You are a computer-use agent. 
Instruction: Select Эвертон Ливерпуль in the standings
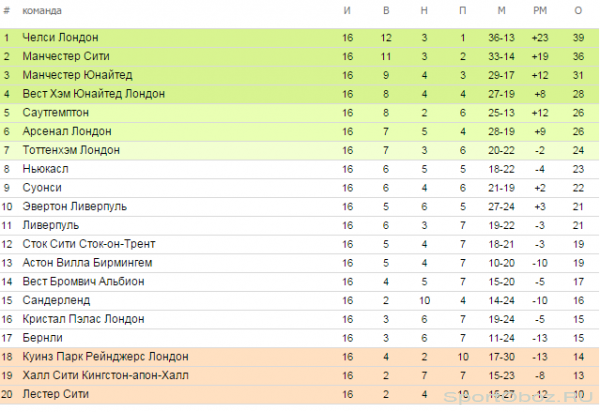pyautogui.click(x=75, y=206)
